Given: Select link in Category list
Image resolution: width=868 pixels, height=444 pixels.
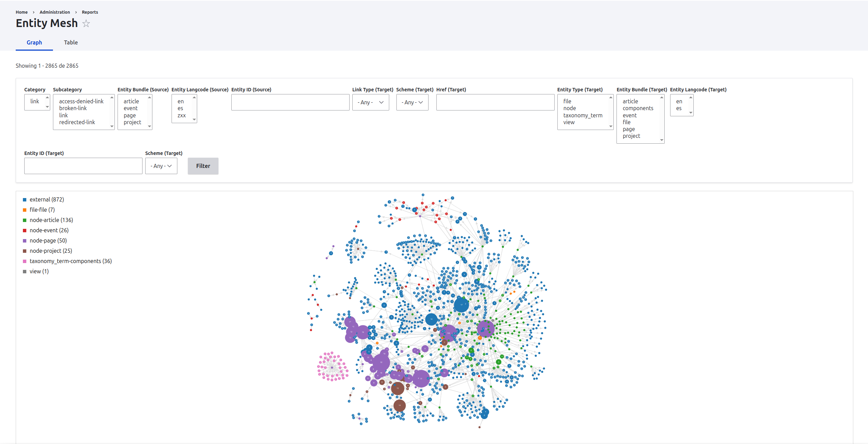Looking at the screenshot, I should 35,101.
